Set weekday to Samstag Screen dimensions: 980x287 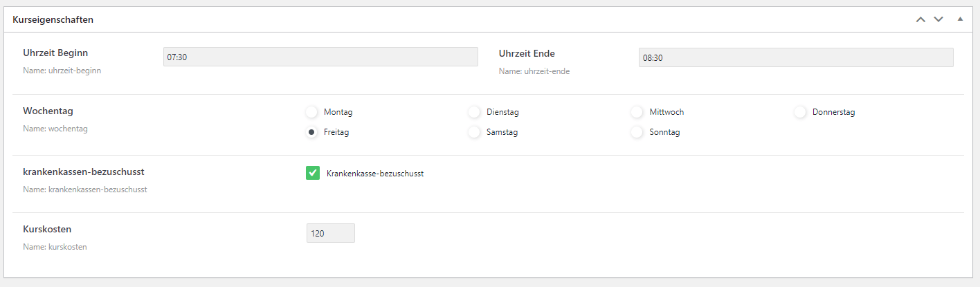[474, 132]
